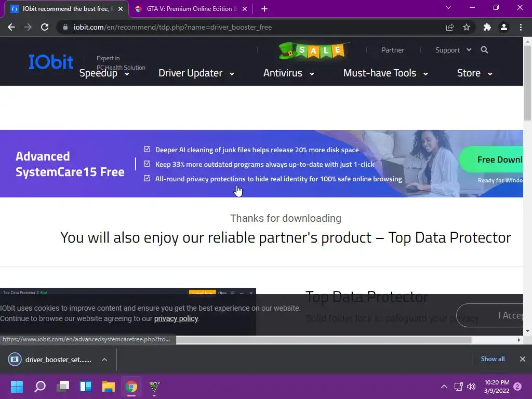The image size is (532, 399).
Task: Open Task View on the taskbar
Action: [x=63, y=387]
